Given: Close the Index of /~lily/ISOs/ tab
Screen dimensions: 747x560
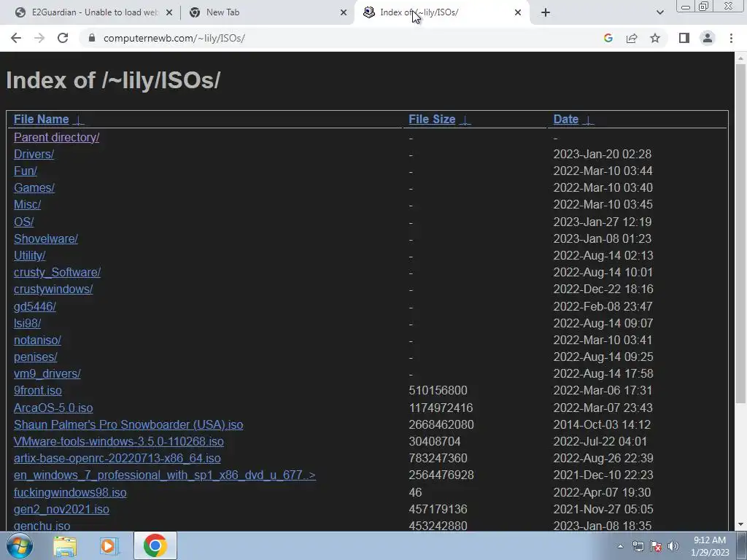Looking at the screenshot, I should click(x=518, y=12).
